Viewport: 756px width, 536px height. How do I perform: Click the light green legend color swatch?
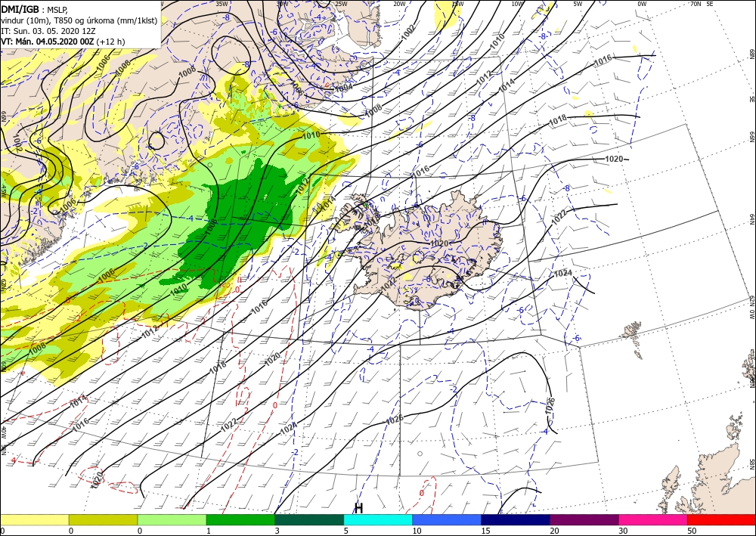[172, 519]
